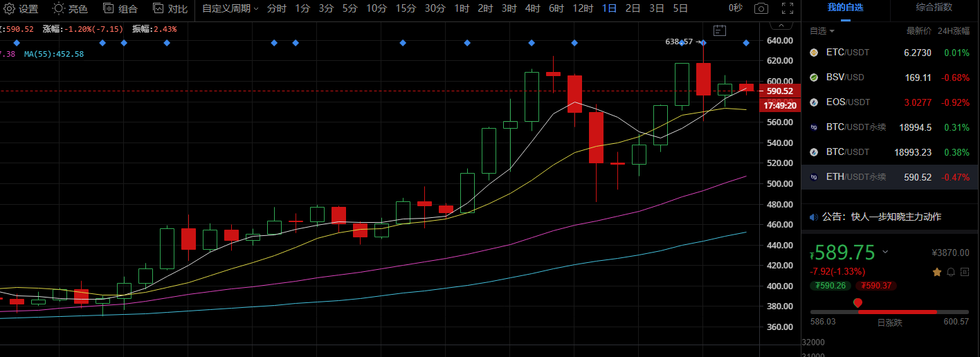The width and height of the screenshot is (980, 357).
Task: Click the ETC coin icon
Action: tap(815, 53)
